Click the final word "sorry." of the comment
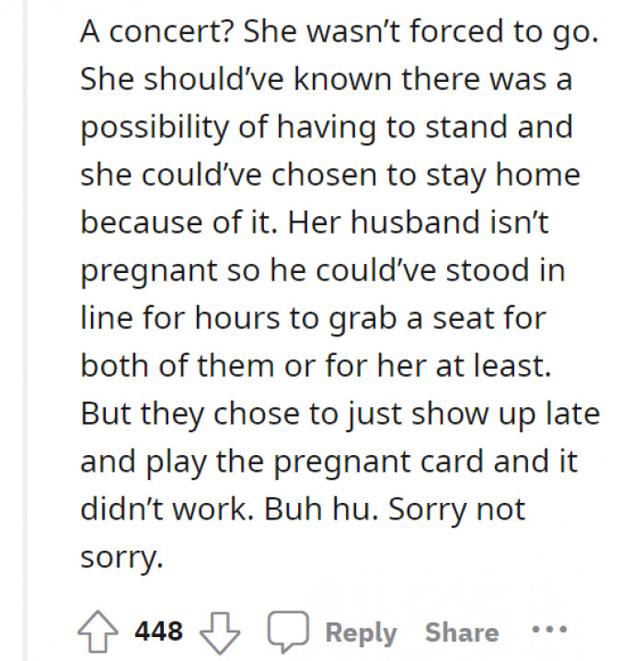Screen dimensions: 644x661 tap(121, 557)
